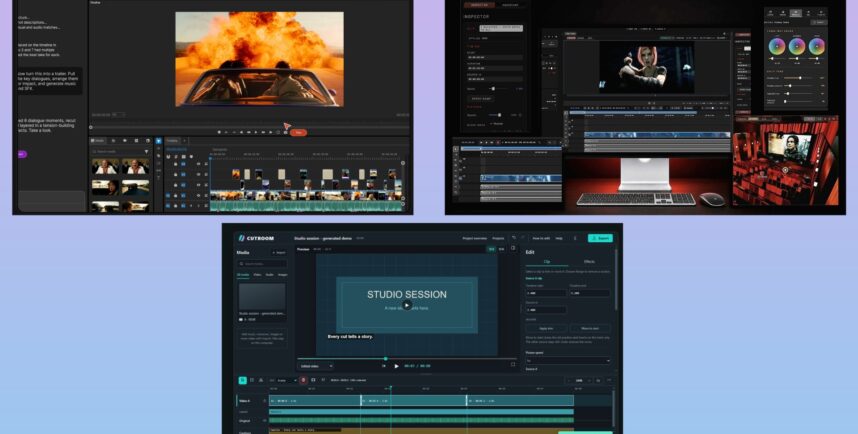Click the Cutroom preview progress slider handle
Viewport: 858px width, 434px height.
pos(386,358)
